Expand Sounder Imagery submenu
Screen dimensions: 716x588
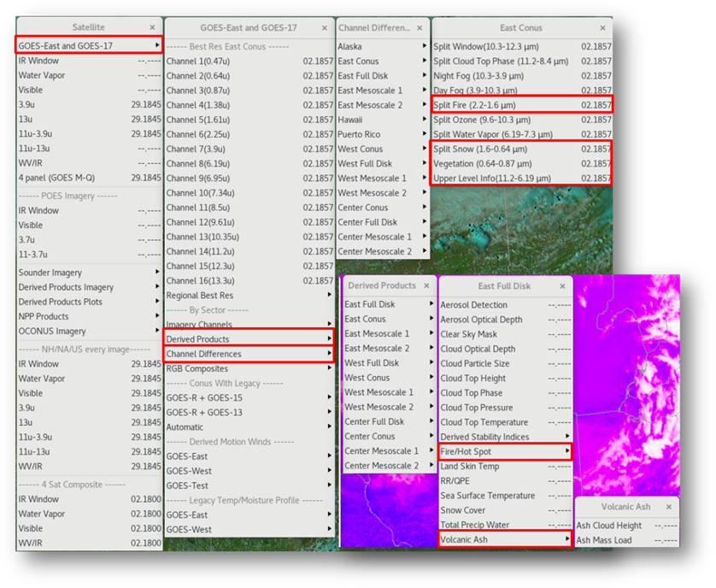[x=89, y=273]
